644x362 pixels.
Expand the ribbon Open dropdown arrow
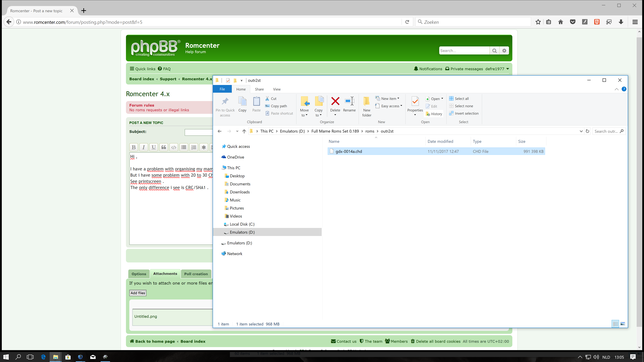442,98
